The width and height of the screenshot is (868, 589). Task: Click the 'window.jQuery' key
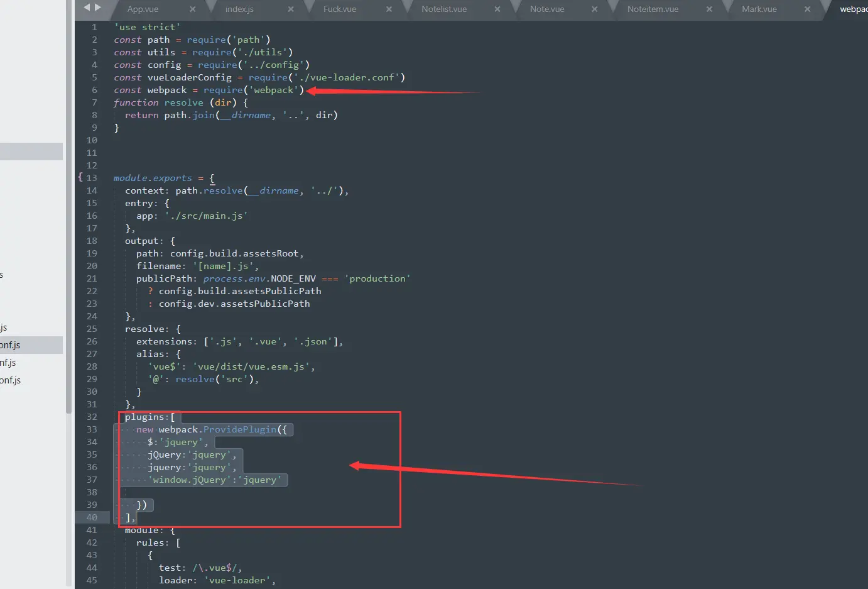tap(189, 480)
